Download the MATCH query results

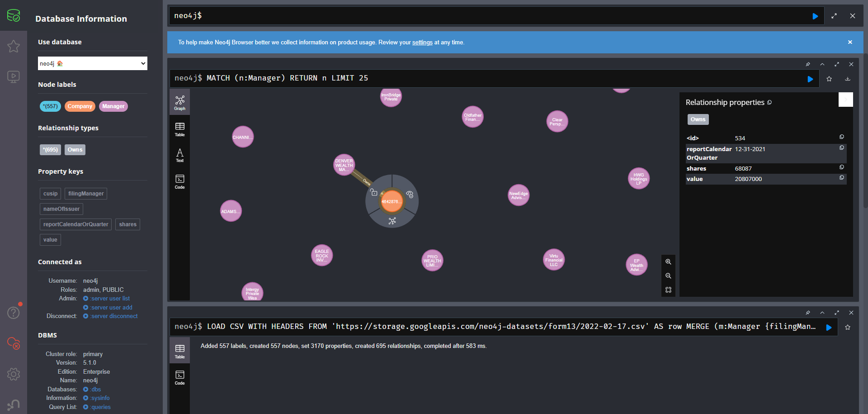pos(848,79)
